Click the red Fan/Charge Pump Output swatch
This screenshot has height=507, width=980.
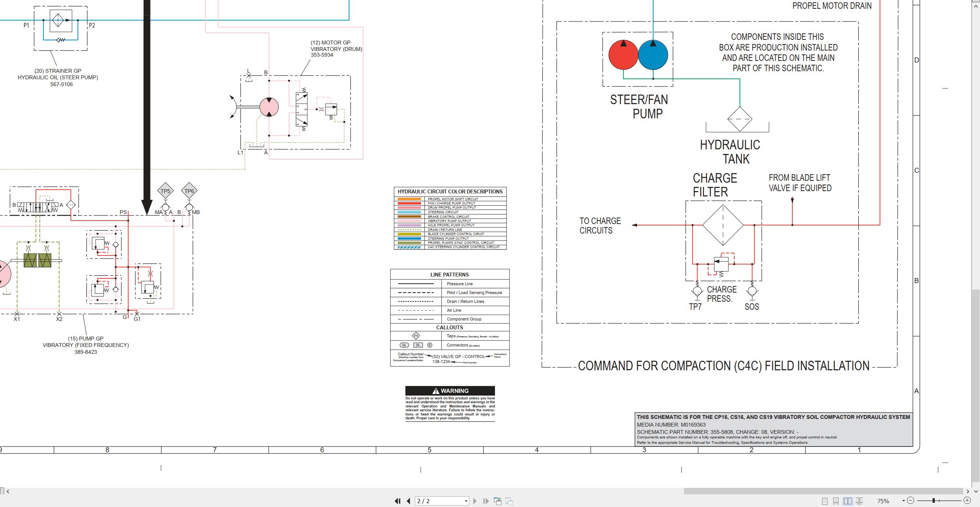click(409, 203)
